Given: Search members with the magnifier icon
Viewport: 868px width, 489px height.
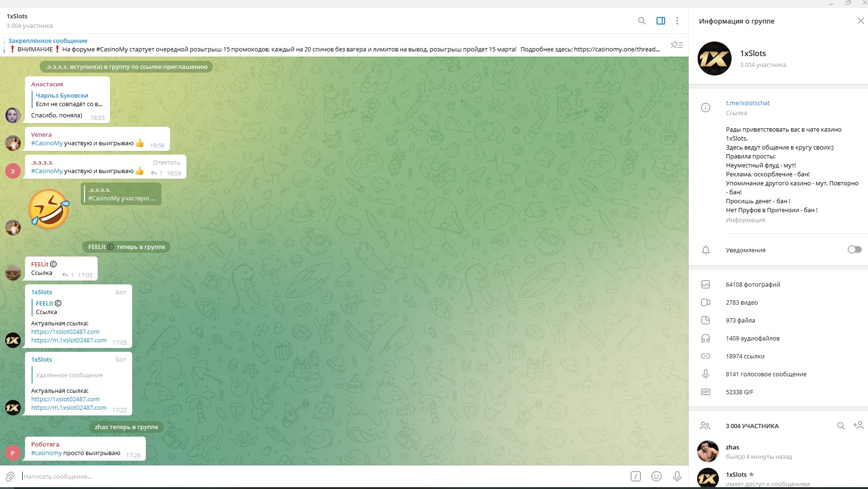Looking at the screenshot, I should 841,426.
